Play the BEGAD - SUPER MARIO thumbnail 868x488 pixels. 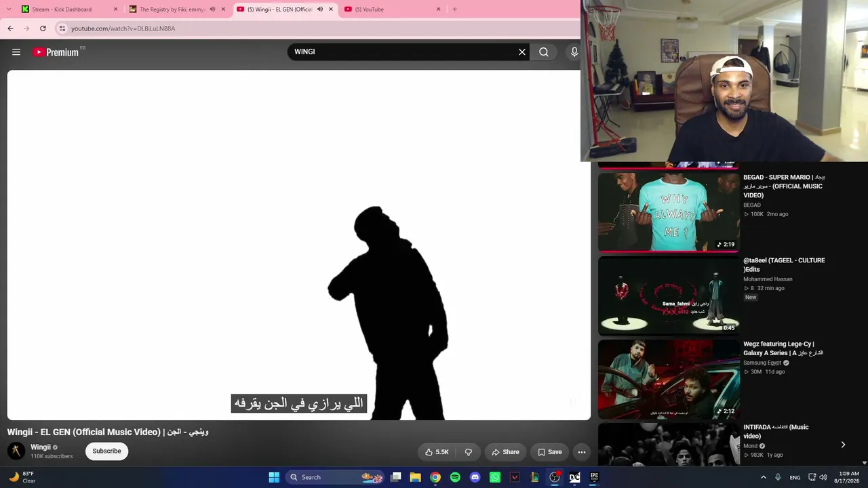click(x=669, y=211)
